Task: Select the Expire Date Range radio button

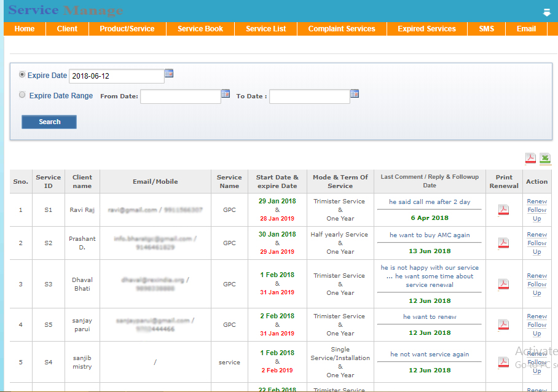Action: [x=23, y=95]
